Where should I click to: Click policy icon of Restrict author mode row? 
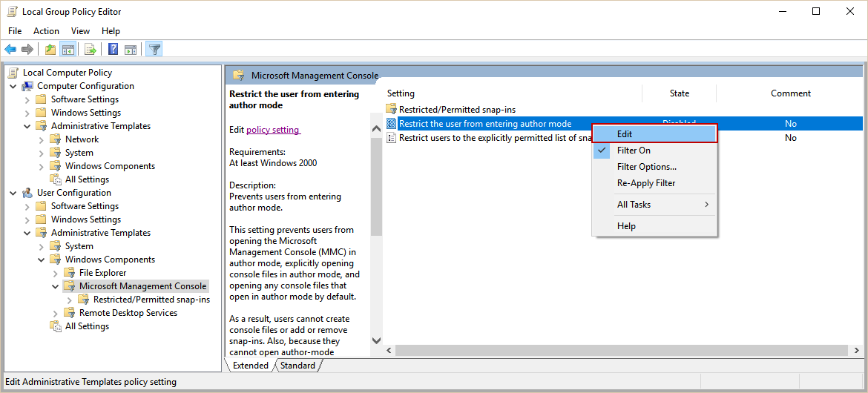click(392, 124)
